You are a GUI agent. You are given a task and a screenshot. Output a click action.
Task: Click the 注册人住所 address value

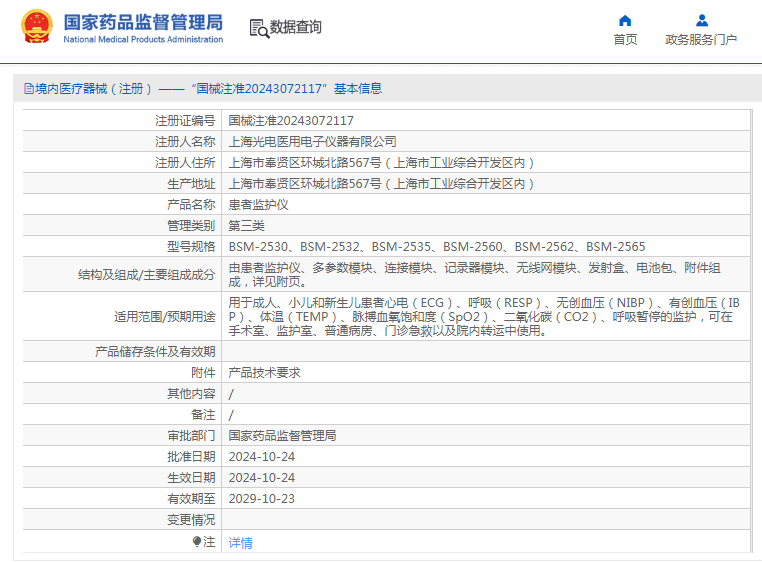(381, 162)
